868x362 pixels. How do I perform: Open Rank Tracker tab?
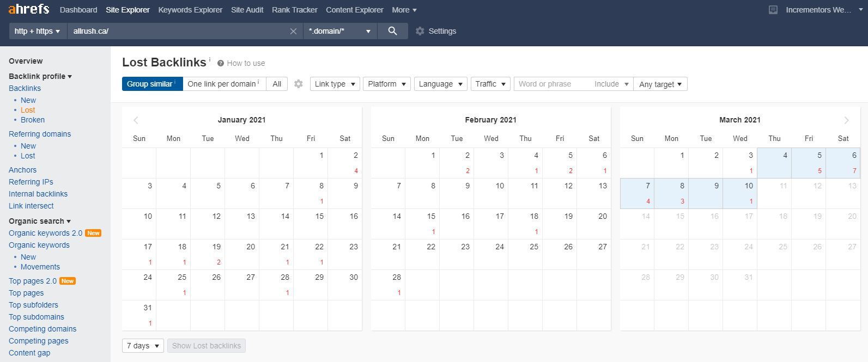(295, 10)
